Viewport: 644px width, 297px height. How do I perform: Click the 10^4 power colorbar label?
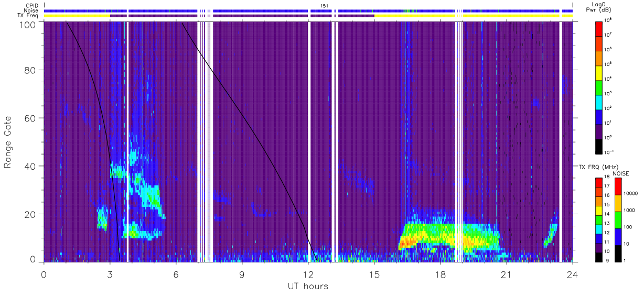tap(608, 79)
